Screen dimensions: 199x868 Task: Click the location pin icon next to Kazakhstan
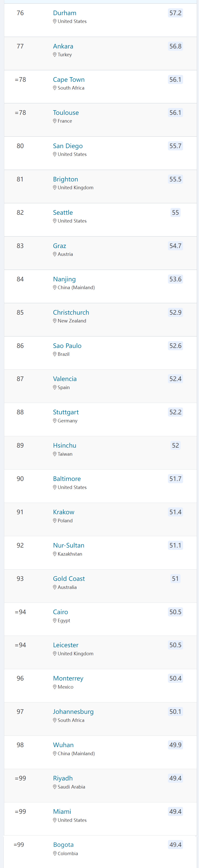click(x=55, y=554)
